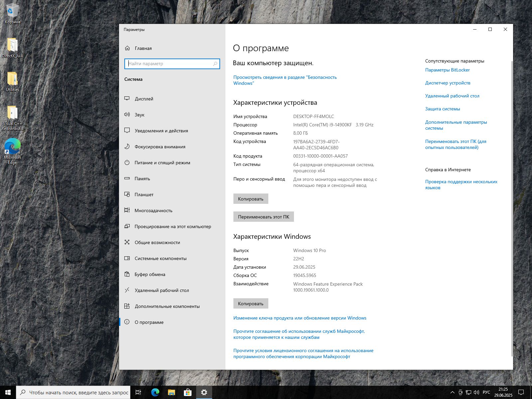Launch Edge from the taskbar
This screenshot has width=532, height=399.
click(x=155, y=392)
